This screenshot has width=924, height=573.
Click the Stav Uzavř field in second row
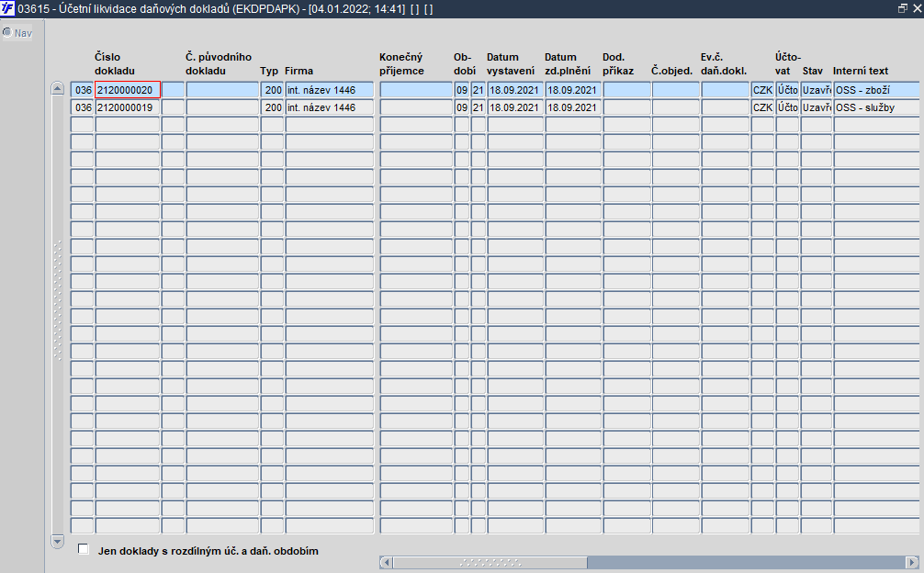point(817,107)
